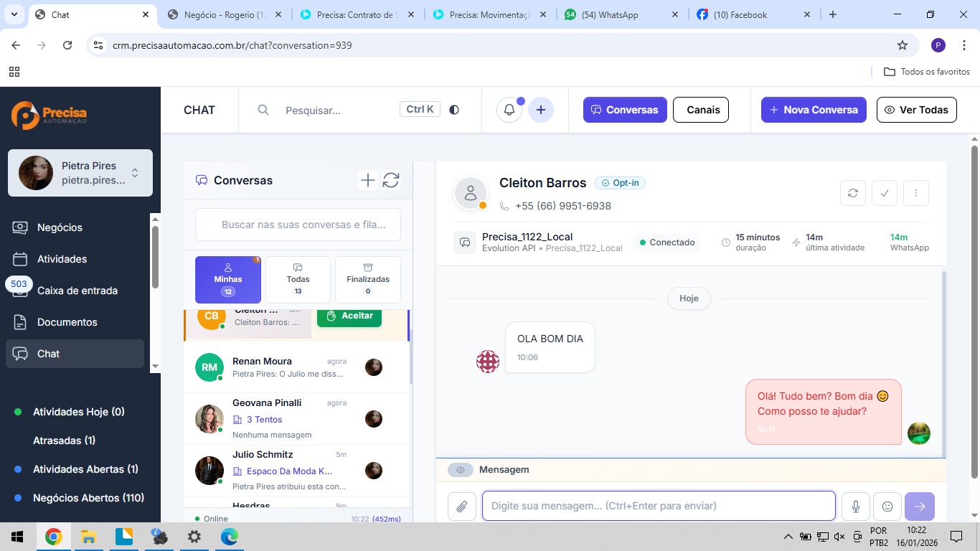980x551 pixels.
Task: Open the three-dot conversation options menu
Action: tap(916, 193)
